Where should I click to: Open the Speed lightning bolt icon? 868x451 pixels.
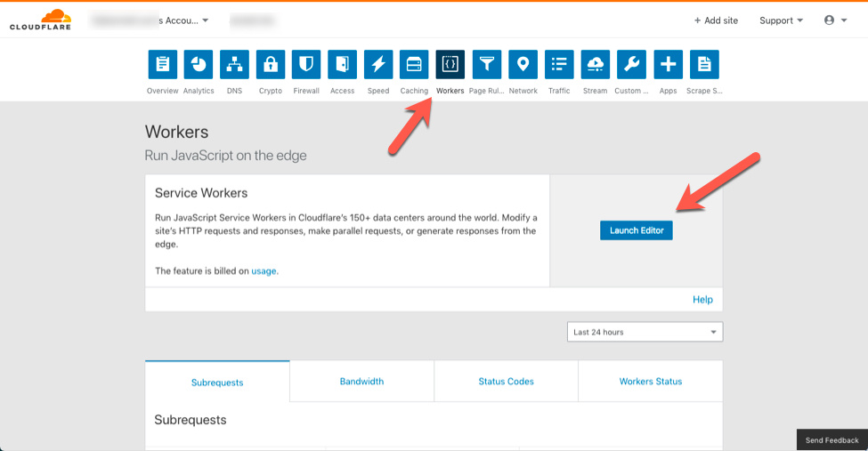(x=378, y=65)
